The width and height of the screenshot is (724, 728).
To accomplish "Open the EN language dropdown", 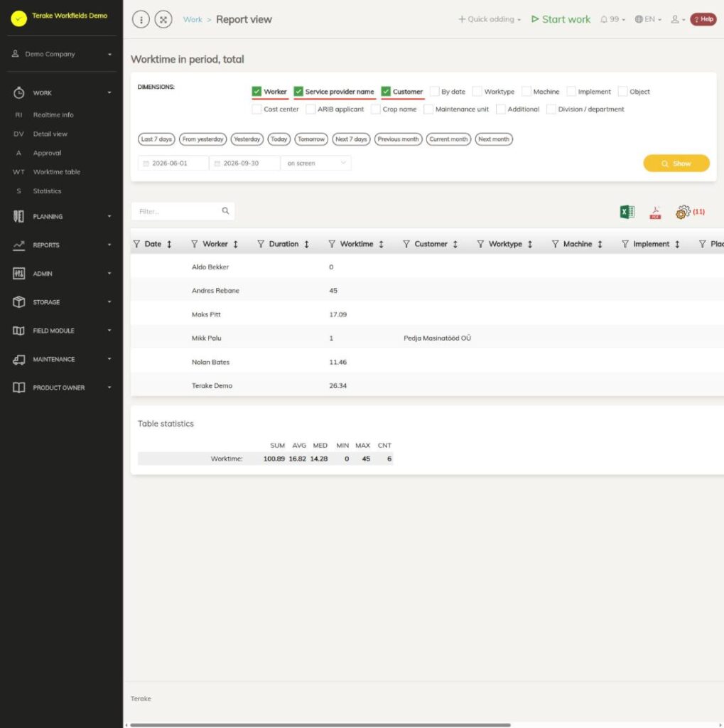I will [x=648, y=19].
